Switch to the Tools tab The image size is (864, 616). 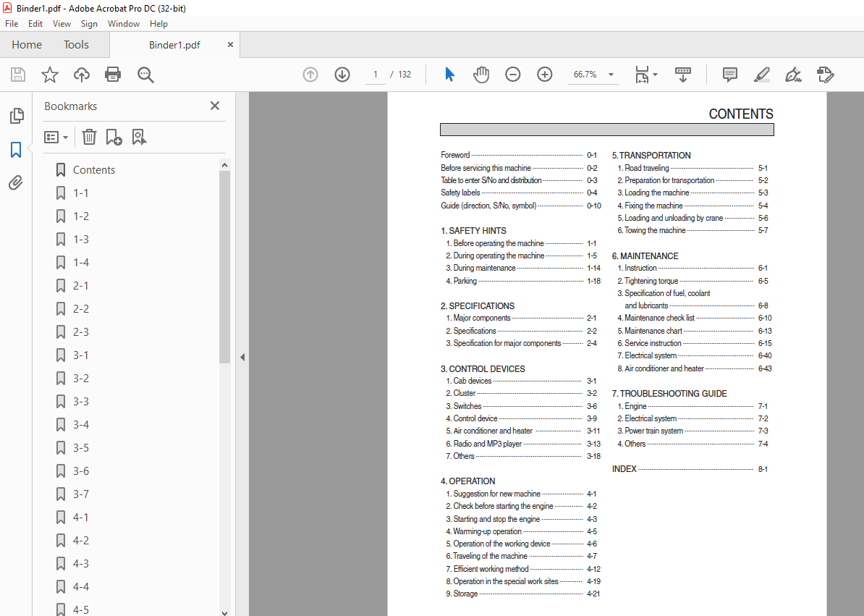click(76, 45)
